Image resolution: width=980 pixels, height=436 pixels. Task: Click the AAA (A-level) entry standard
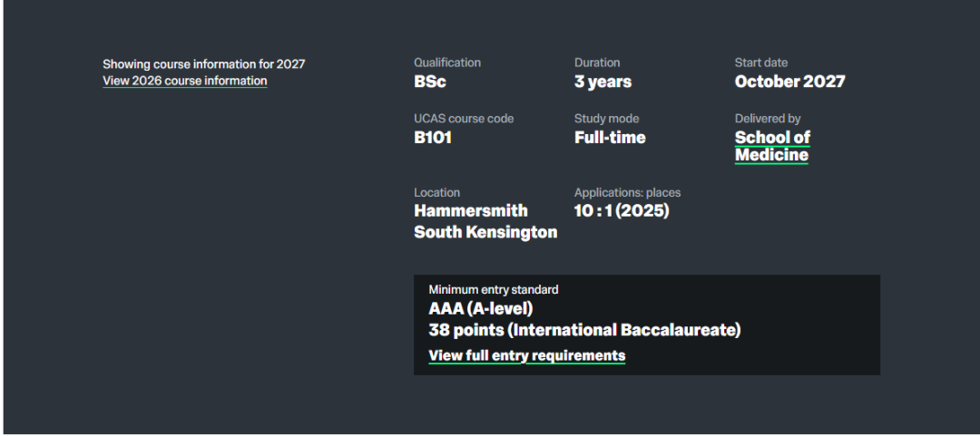tap(481, 308)
